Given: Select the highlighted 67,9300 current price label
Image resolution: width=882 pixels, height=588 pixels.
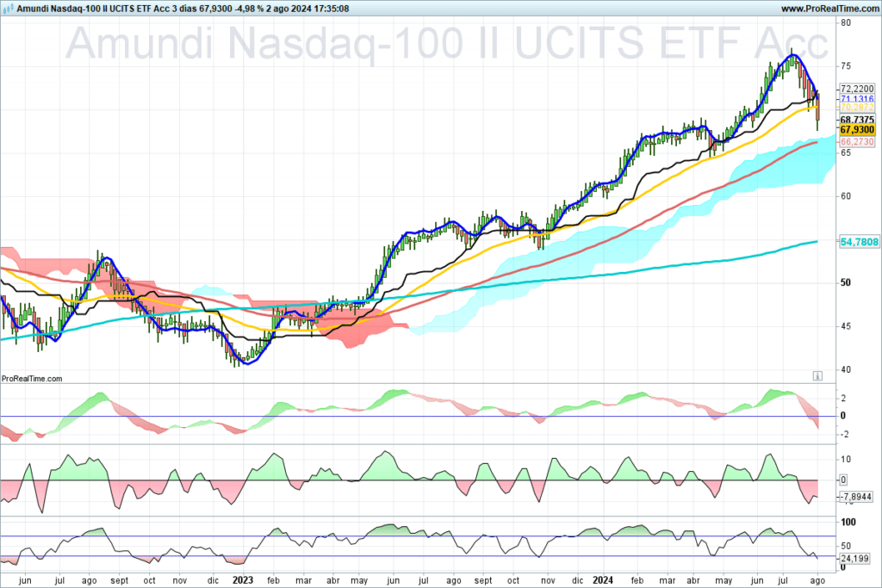Looking at the screenshot, I should (857, 130).
